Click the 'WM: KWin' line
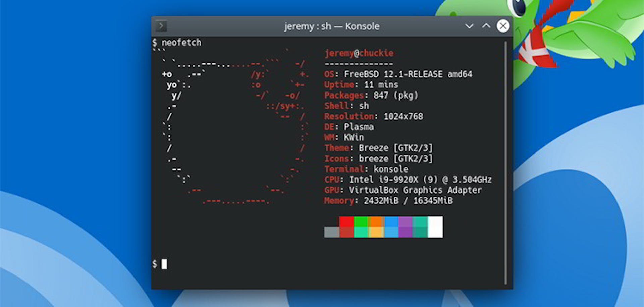 [344, 137]
